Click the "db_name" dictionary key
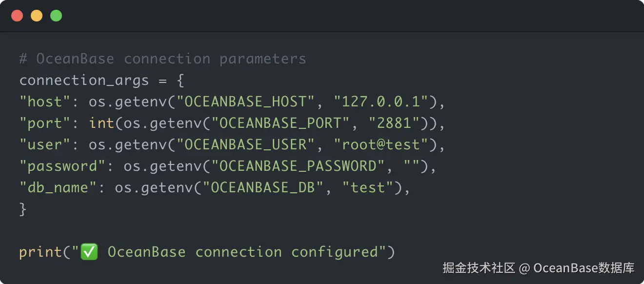The image size is (644, 284). 58,188
